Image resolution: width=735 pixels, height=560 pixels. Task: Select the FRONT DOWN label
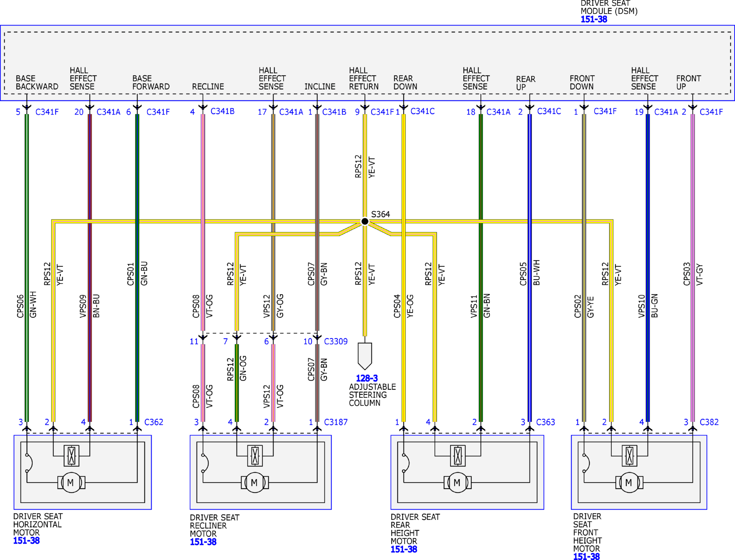tap(582, 82)
